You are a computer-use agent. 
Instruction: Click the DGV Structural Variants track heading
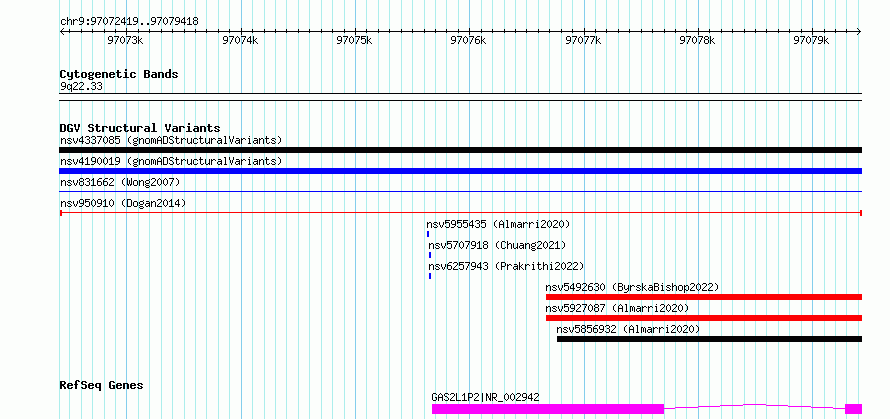pyautogui.click(x=140, y=128)
